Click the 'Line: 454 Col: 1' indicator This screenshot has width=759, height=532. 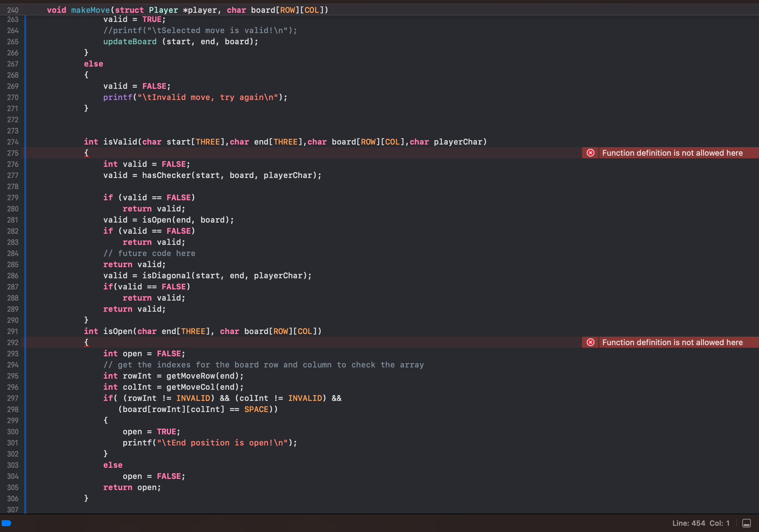pos(700,523)
